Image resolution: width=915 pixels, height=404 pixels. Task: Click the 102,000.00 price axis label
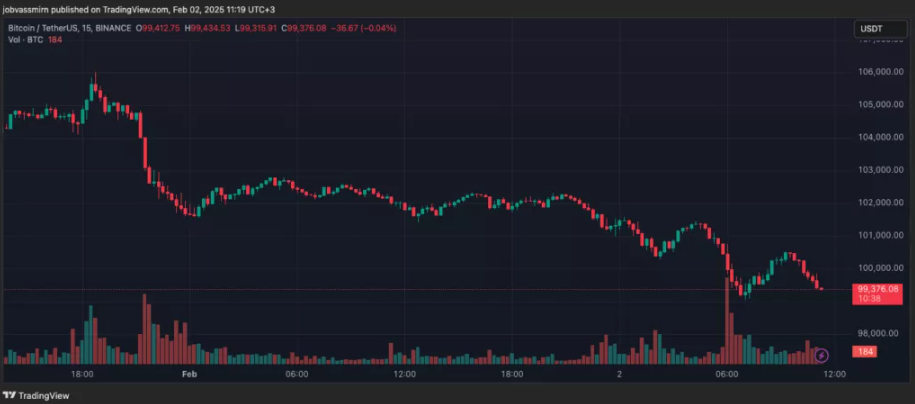(880, 203)
